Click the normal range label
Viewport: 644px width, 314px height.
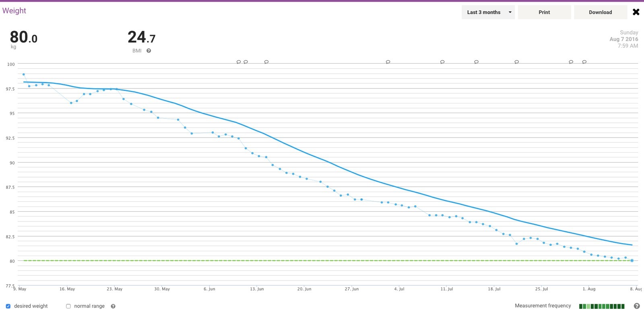(x=89, y=306)
